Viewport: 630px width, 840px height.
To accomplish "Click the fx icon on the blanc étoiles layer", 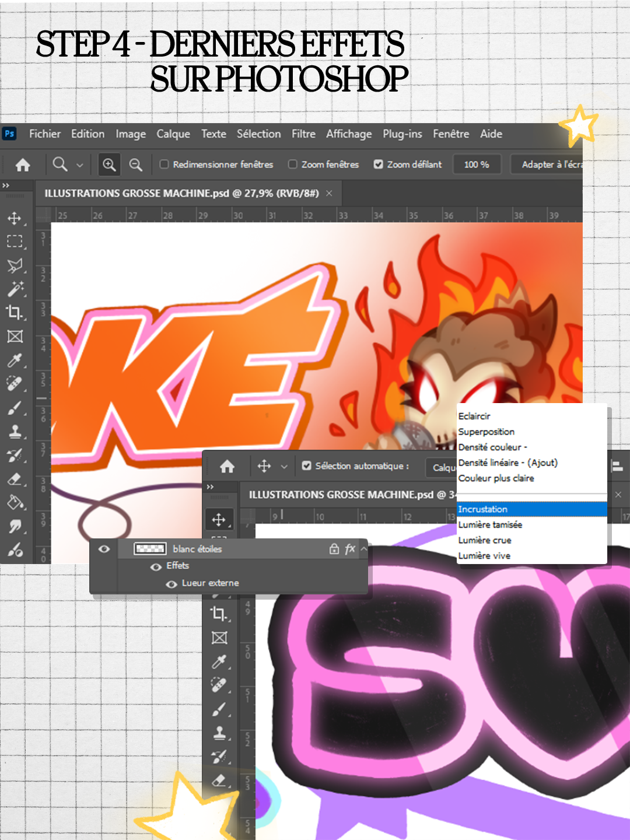I will click(350, 549).
